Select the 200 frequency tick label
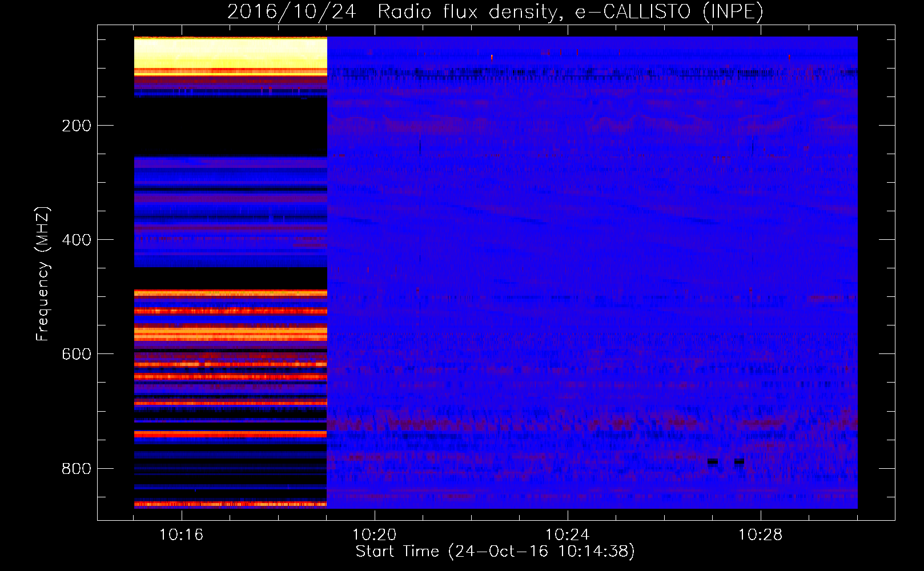 [x=77, y=126]
